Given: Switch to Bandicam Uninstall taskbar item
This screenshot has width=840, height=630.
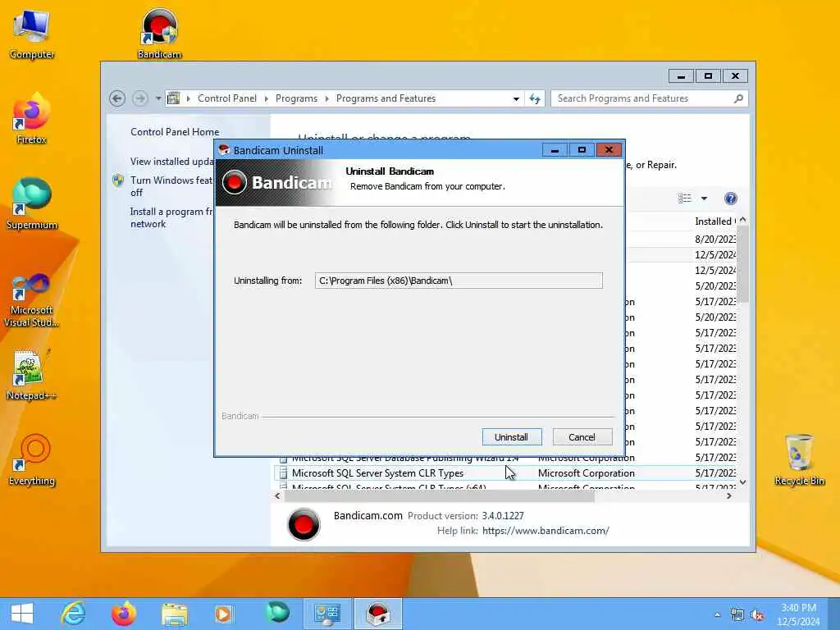Looking at the screenshot, I should [378, 614].
